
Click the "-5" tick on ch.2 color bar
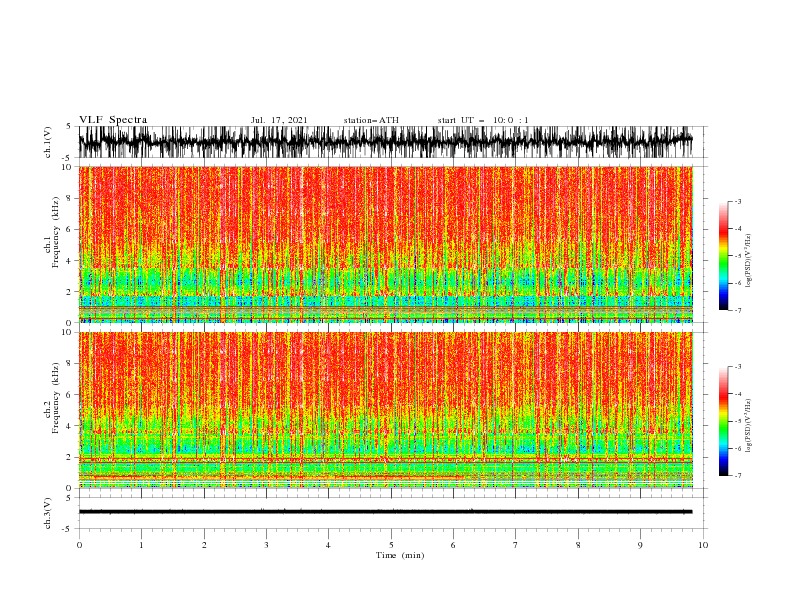(737, 421)
